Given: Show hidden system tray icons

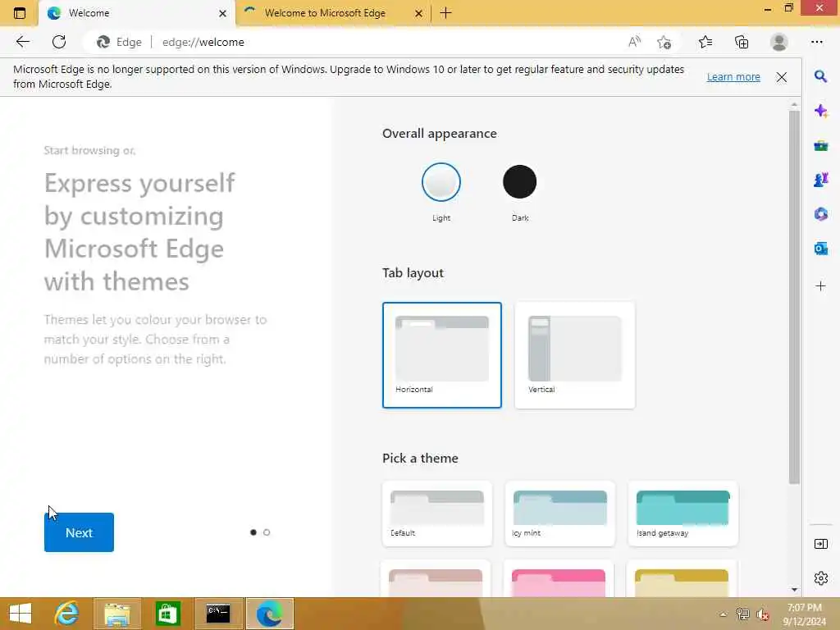Looking at the screenshot, I should pyautogui.click(x=724, y=614).
